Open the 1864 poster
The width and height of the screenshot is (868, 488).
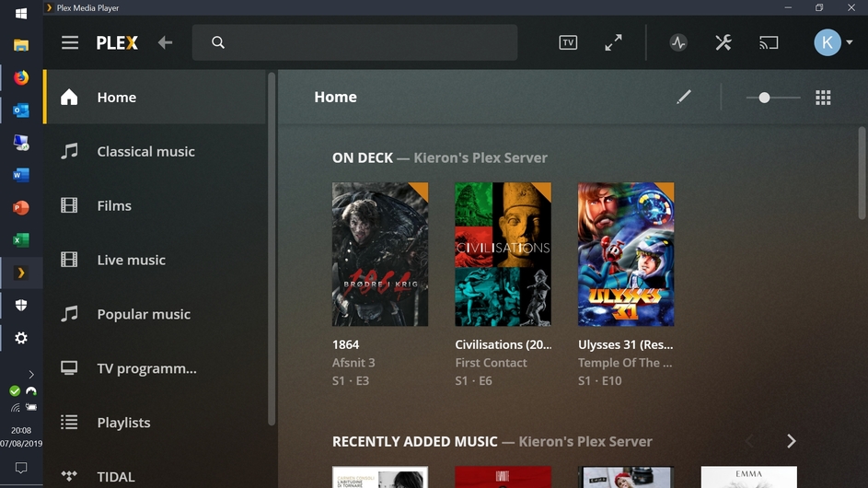tap(380, 254)
